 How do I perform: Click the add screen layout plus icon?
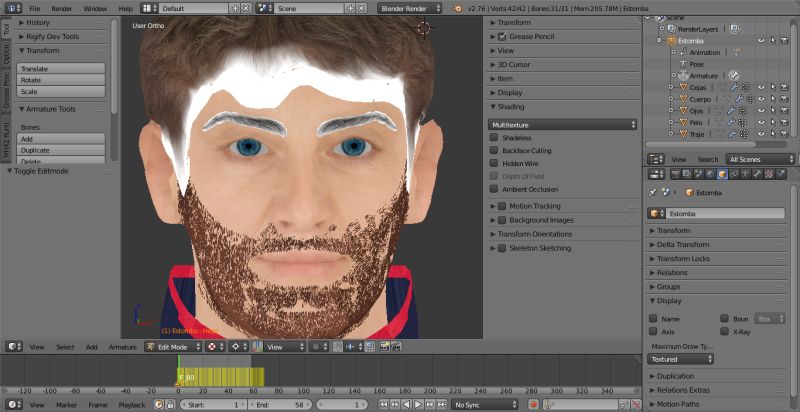pos(235,9)
